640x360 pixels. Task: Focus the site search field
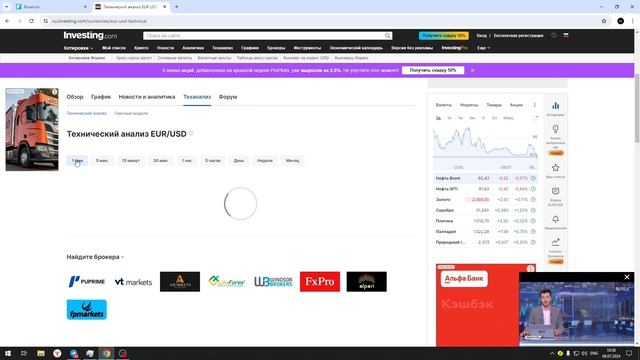click(x=264, y=36)
